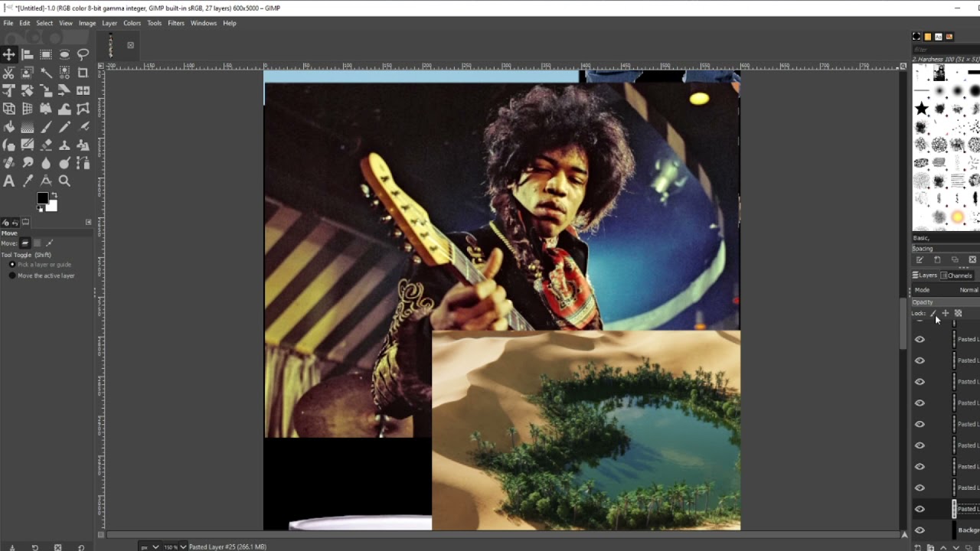Switch to the Channels tab
This screenshot has height=551, width=980.
[957, 275]
